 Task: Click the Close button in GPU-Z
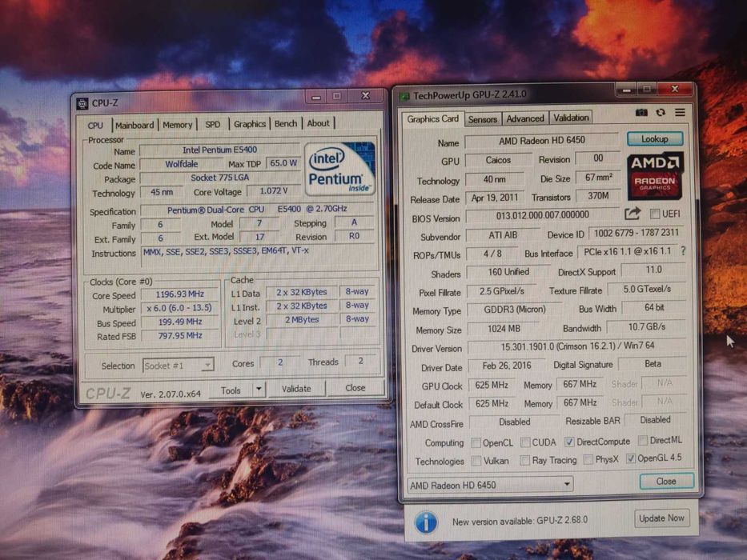pos(666,482)
